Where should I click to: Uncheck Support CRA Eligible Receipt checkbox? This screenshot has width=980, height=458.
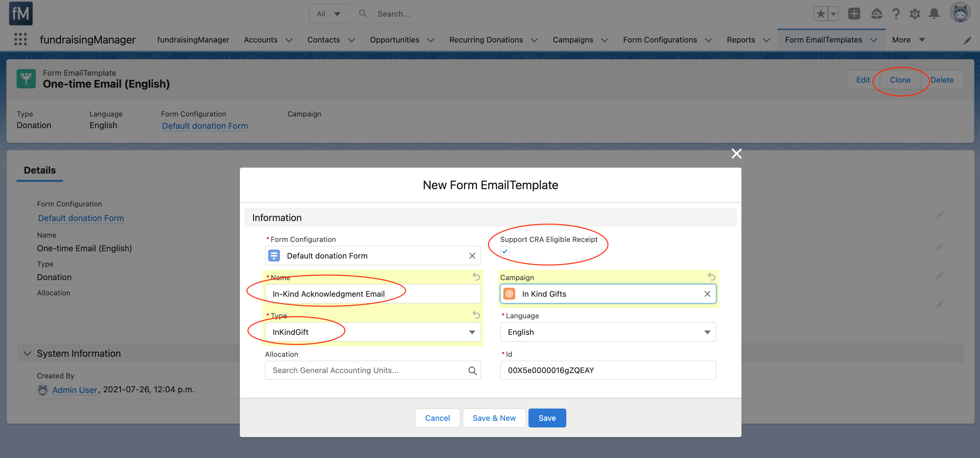tap(505, 251)
